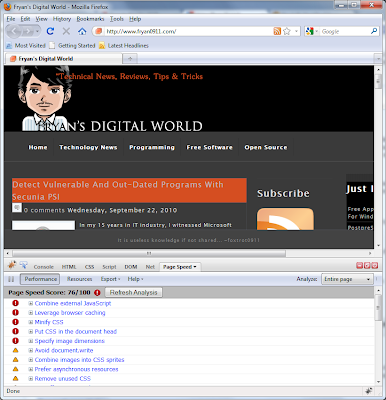Click the Forward navigation arrow
386x400 pixels.
tap(28, 31)
